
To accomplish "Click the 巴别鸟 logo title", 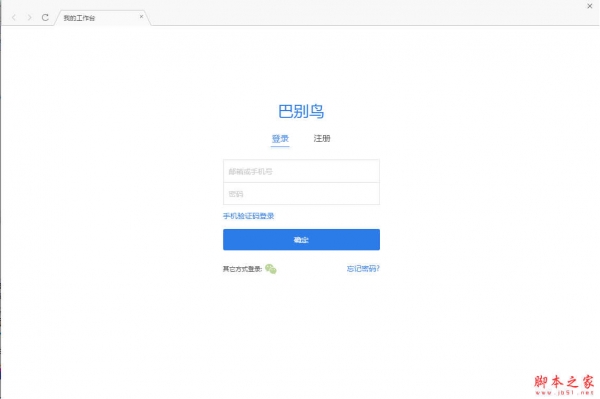I will pos(301,112).
